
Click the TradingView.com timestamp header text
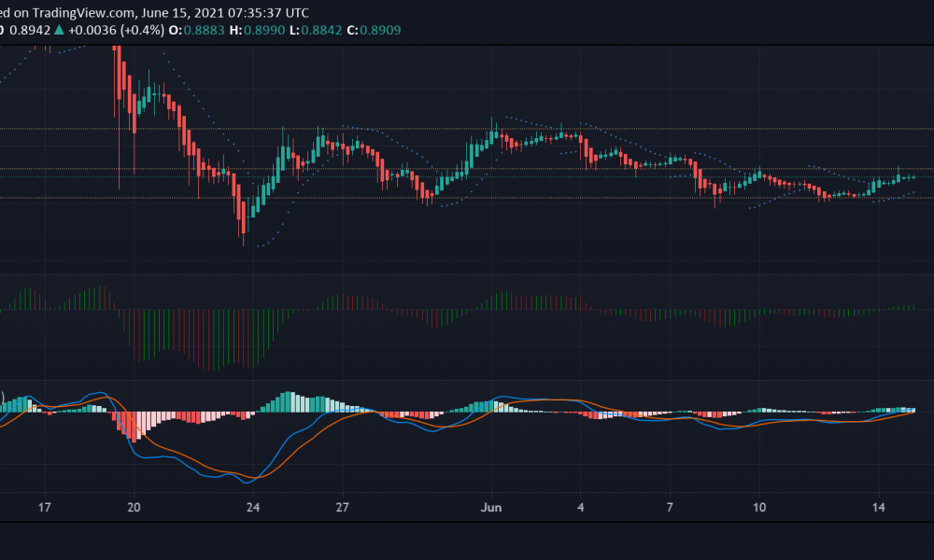(155, 12)
